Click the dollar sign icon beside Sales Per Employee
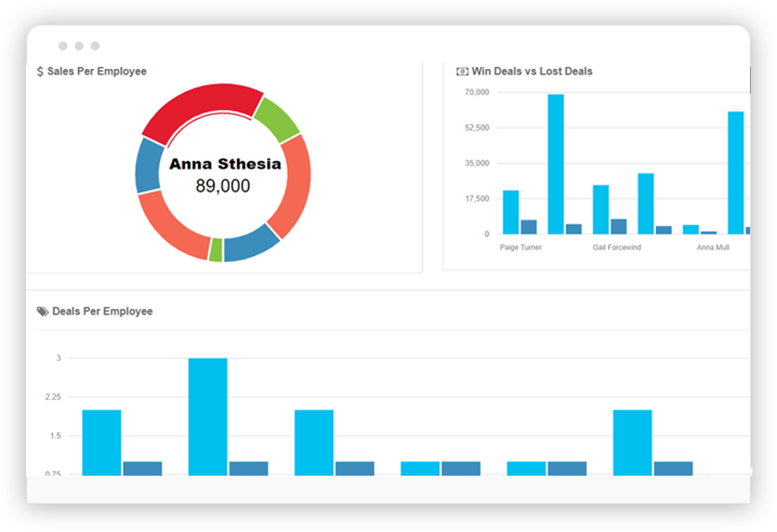The image size is (777, 532). [41, 71]
